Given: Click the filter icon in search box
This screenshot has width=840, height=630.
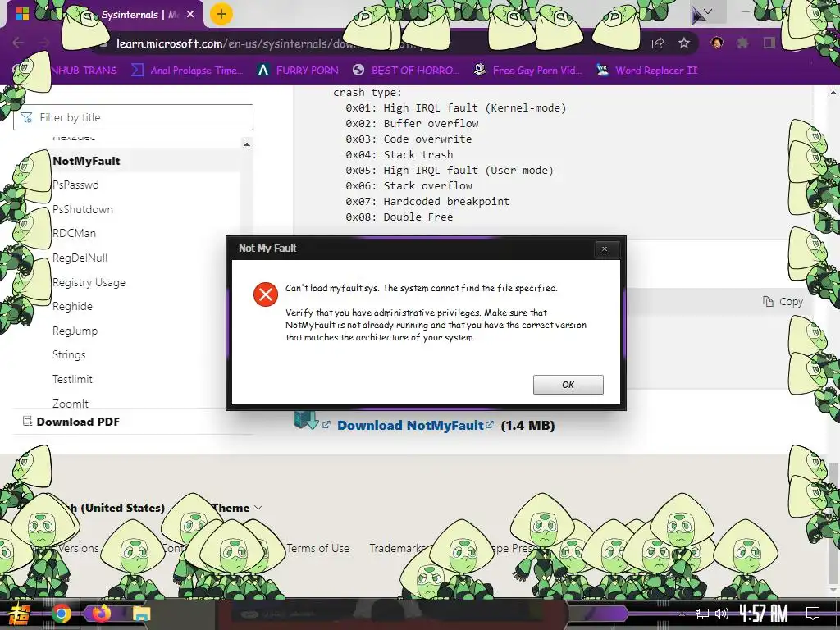Looking at the screenshot, I should click(26, 118).
